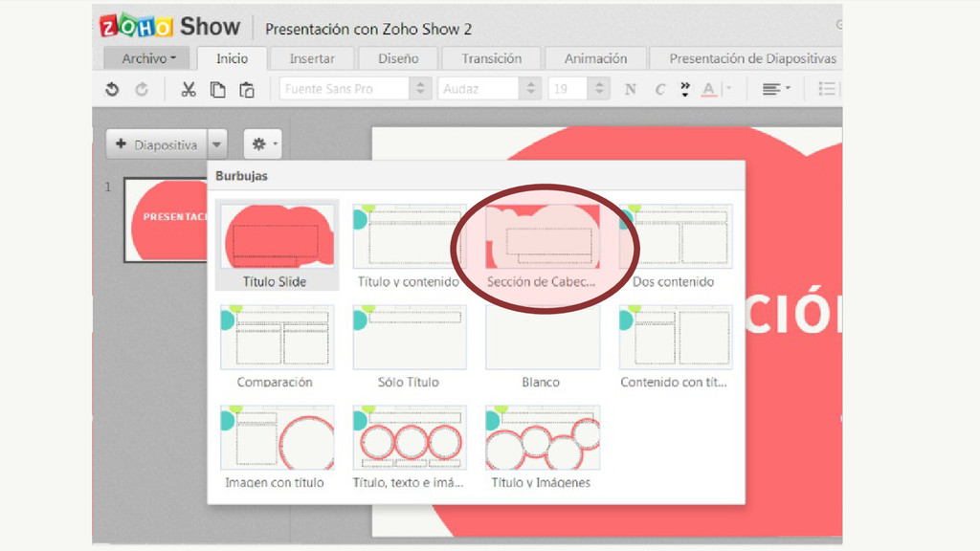Choose the Contenido con tít... layout

click(675, 346)
